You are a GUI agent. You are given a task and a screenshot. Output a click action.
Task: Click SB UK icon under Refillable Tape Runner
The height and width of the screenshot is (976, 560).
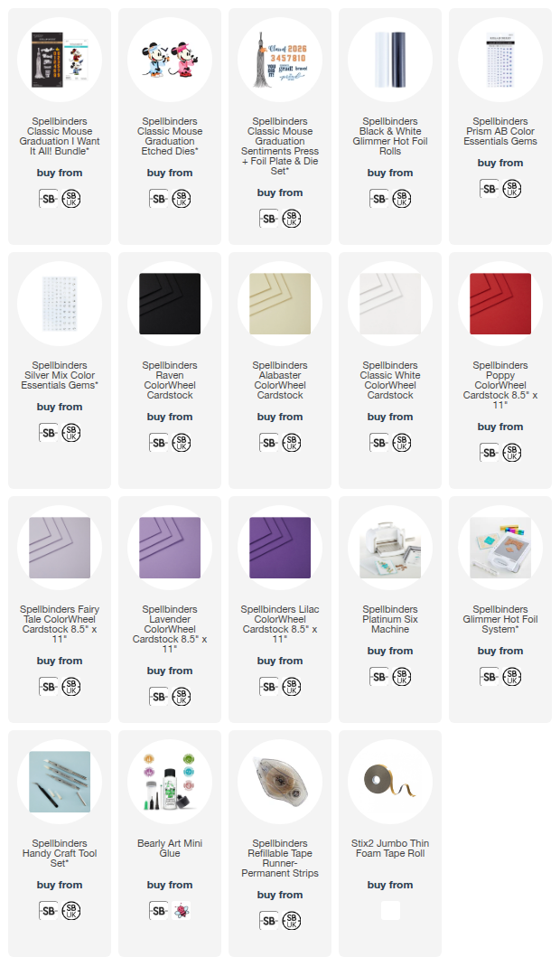[291, 921]
